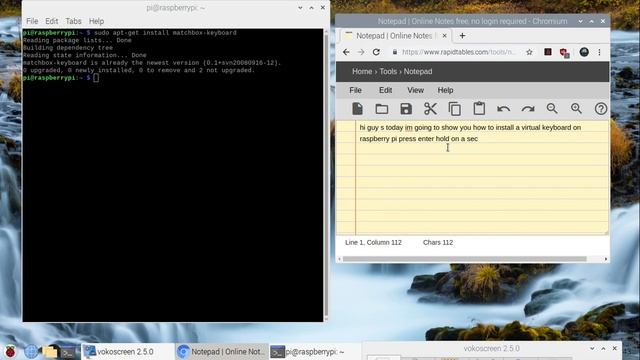
Task: Go forward in the Chromium browser
Action: [361, 52]
